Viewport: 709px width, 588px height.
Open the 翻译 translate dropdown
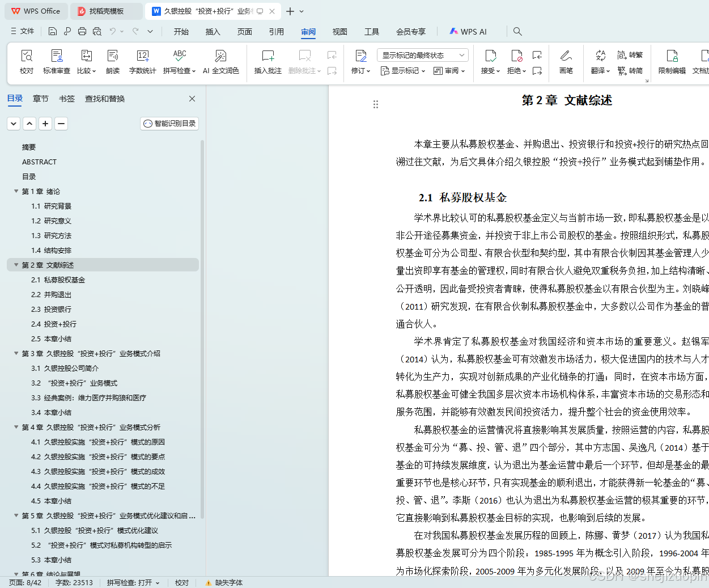point(600,71)
